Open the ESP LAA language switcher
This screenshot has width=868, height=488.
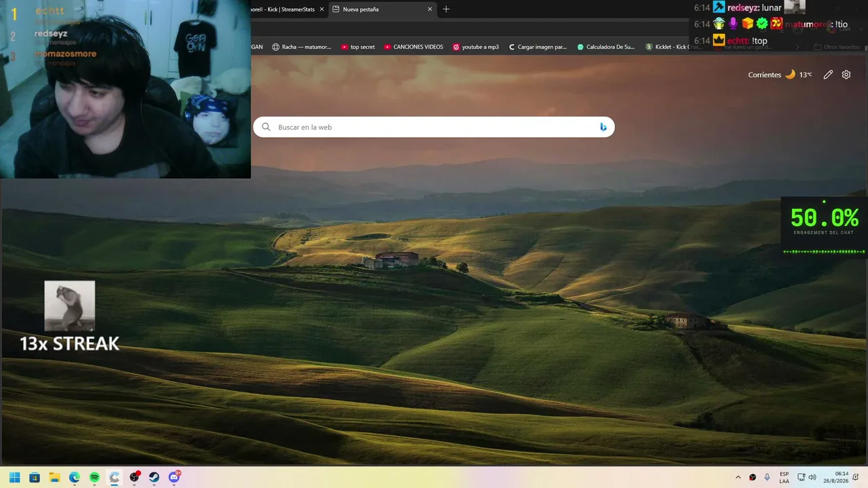(784, 477)
